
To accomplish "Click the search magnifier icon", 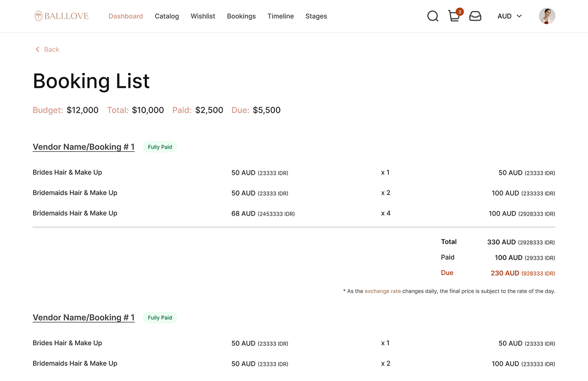I will point(433,16).
